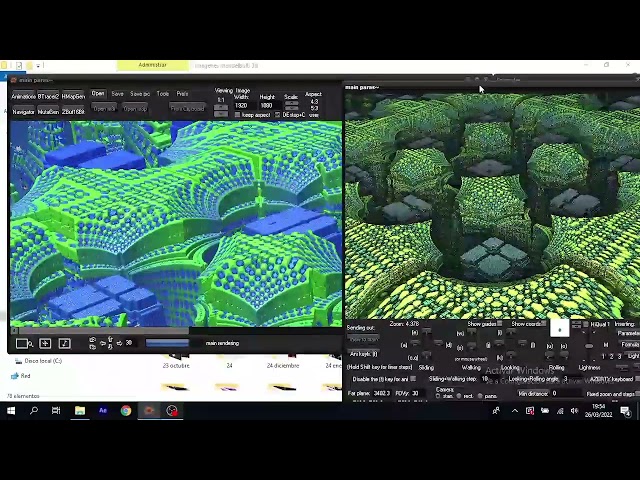The width and height of the screenshot is (640, 480).
Task: Click the Far plane value field
Action: 381,393
